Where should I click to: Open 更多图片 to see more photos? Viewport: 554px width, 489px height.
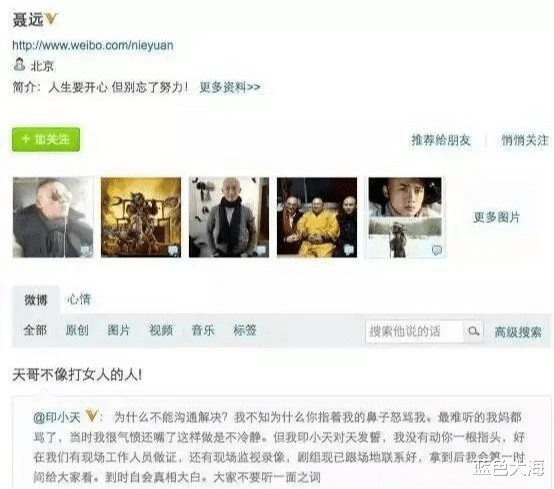pos(496,217)
